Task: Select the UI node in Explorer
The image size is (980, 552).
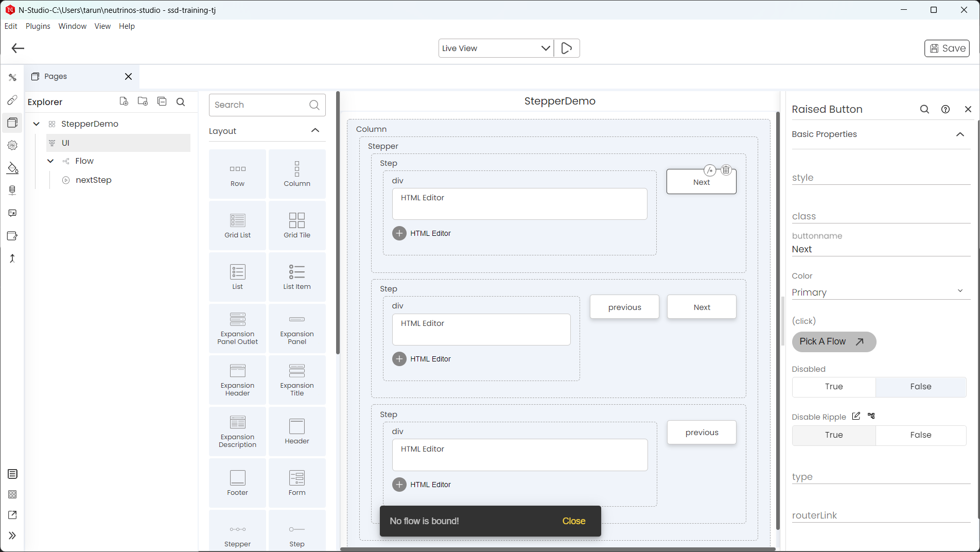Action: [x=118, y=143]
